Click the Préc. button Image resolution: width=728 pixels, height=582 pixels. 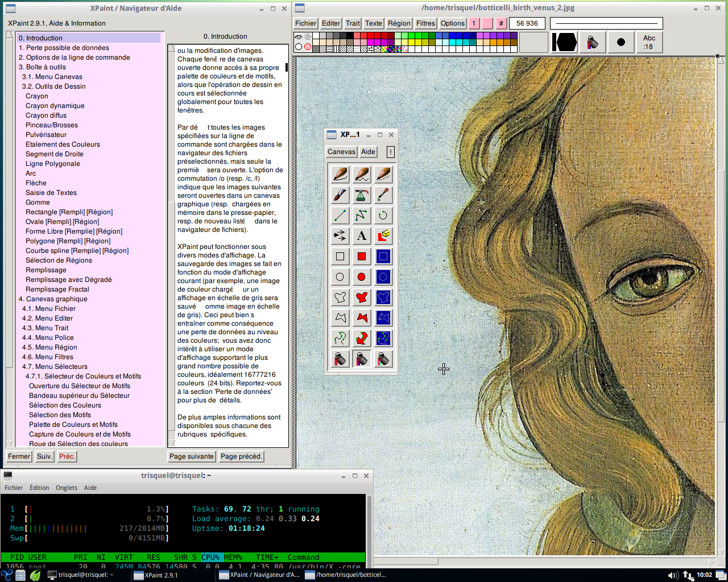[x=67, y=456]
